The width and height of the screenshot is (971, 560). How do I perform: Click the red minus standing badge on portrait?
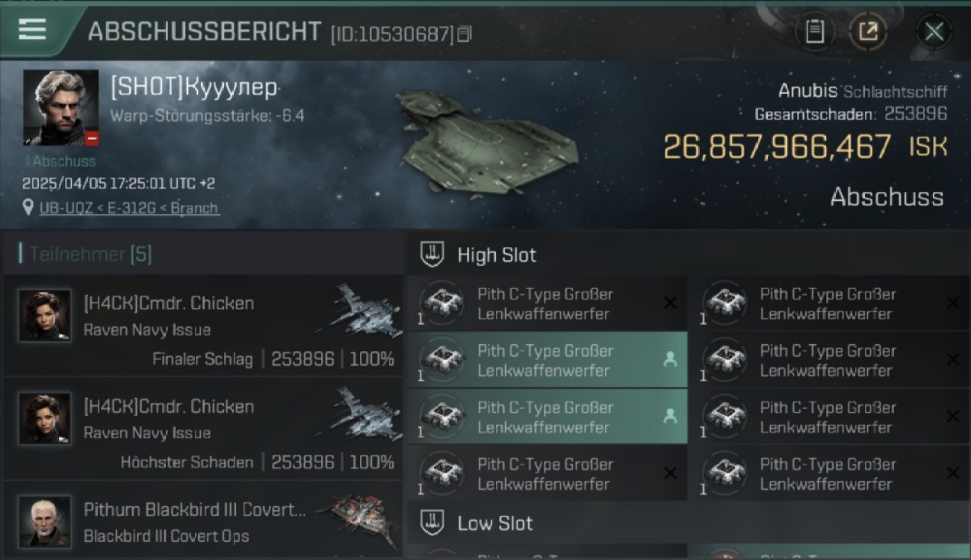[x=91, y=139]
